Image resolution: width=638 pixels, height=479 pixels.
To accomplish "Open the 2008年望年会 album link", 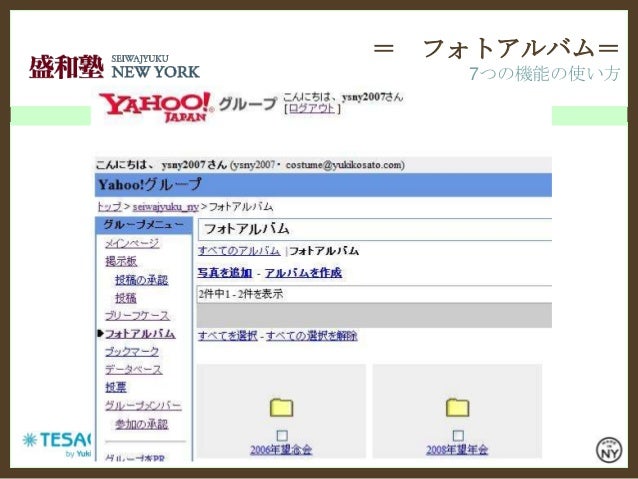I will coord(457,450).
